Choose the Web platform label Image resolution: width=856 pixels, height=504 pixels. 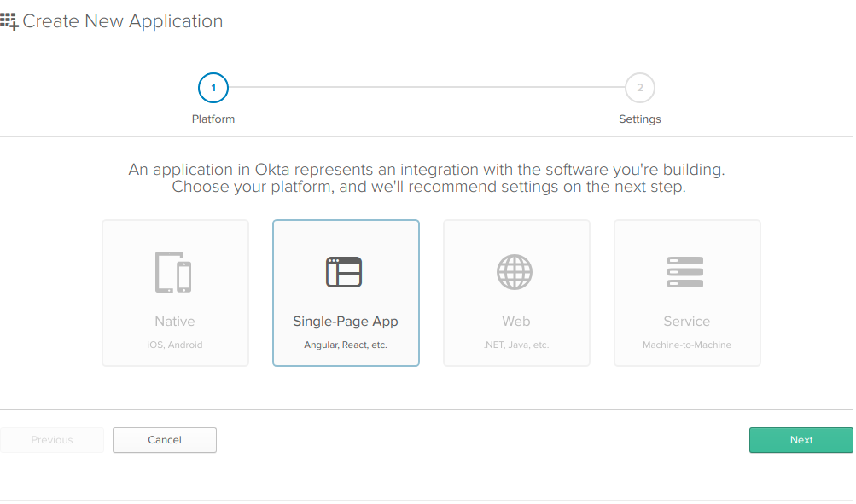pyautogui.click(x=515, y=322)
